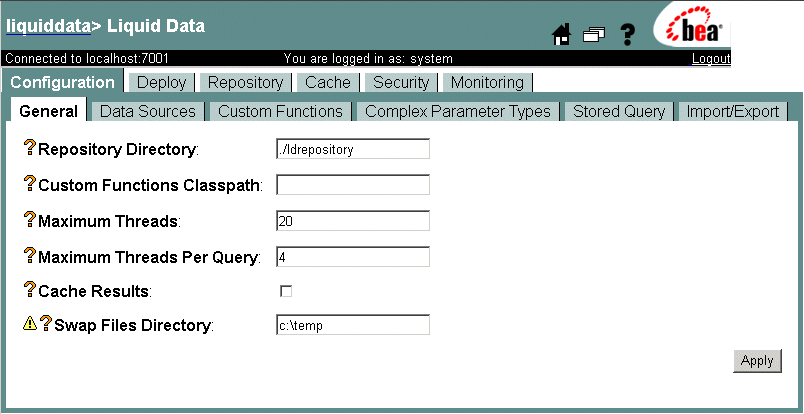
Task: Open the Import/Export sub-tab
Action: (733, 111)
